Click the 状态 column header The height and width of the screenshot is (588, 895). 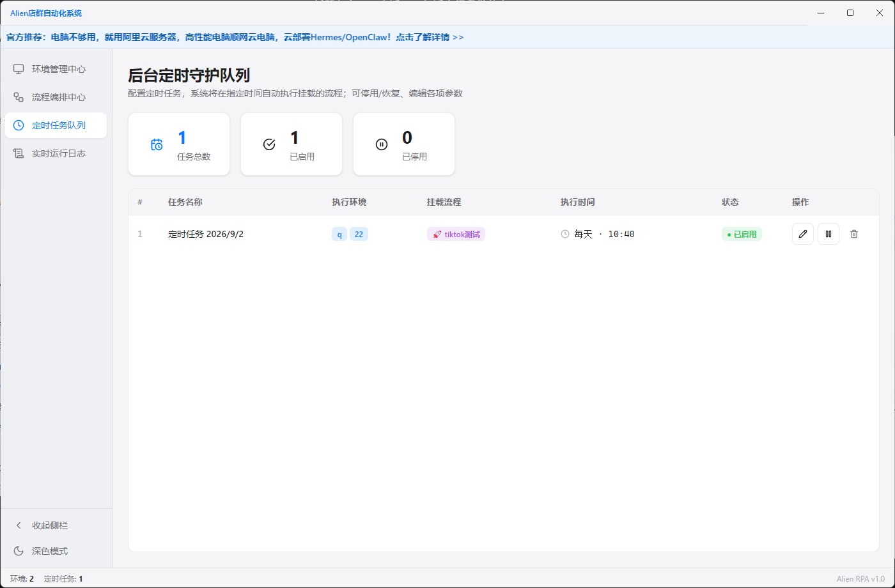730,202
